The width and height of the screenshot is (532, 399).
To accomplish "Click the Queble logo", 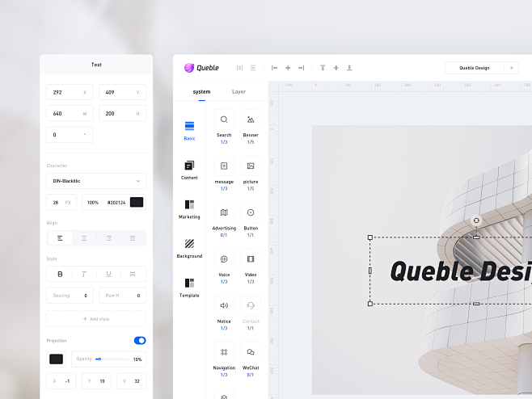I will [201, 68].
